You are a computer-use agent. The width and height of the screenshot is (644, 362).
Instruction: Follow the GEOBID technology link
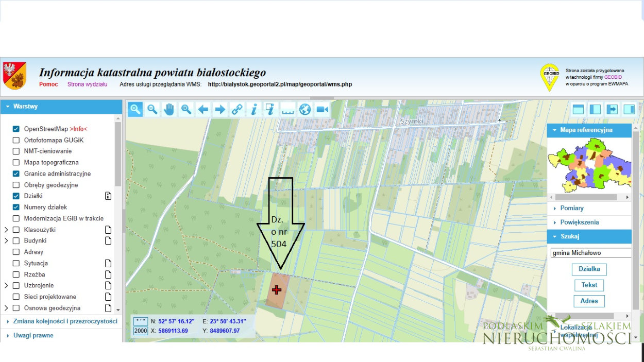[613, 77]
